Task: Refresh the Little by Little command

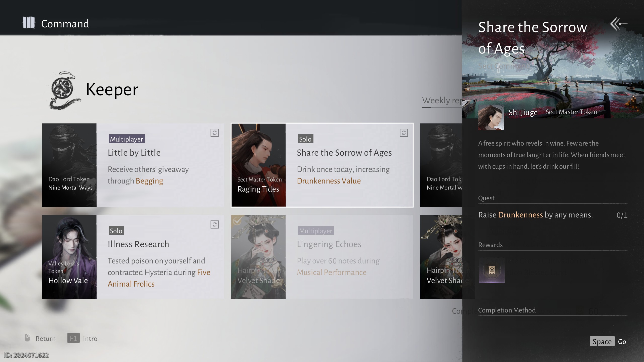Action: pyautogui.click(x=214, y=133)
